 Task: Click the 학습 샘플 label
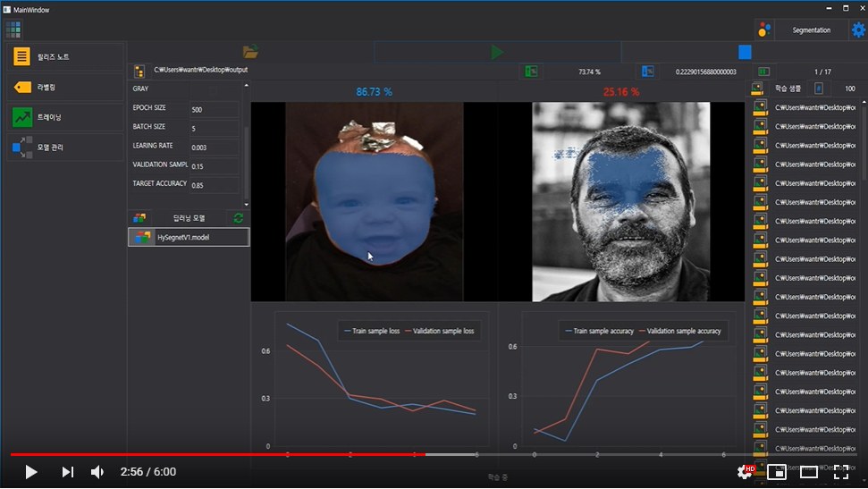click(788, 88)
